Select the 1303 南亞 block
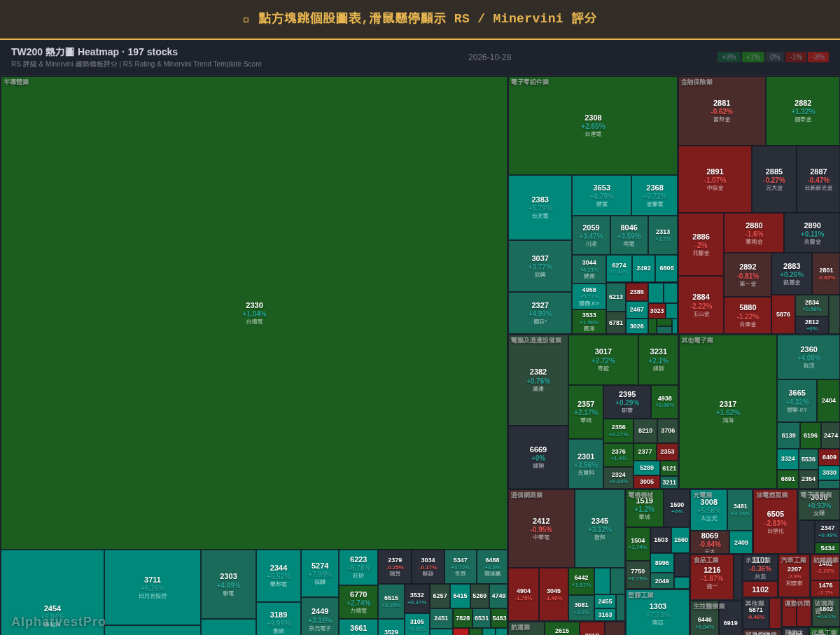Image resolution: width=840 pixels, height=635 pixels. (657, 613)
